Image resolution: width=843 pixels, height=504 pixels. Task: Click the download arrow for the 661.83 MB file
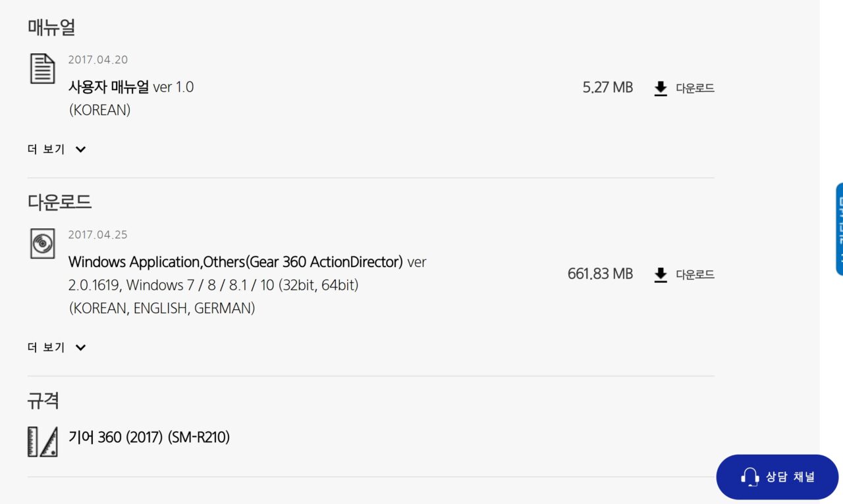pos(661,275)
